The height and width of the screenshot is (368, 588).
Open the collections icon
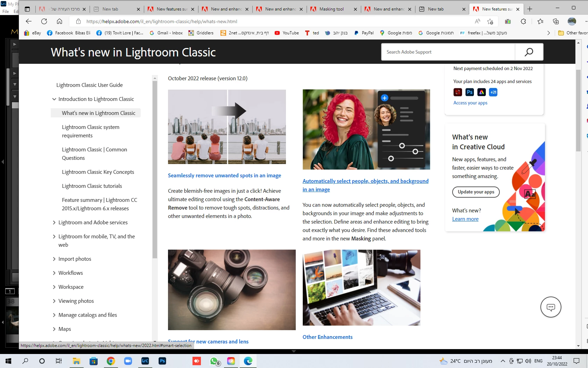tap(556, 21)
